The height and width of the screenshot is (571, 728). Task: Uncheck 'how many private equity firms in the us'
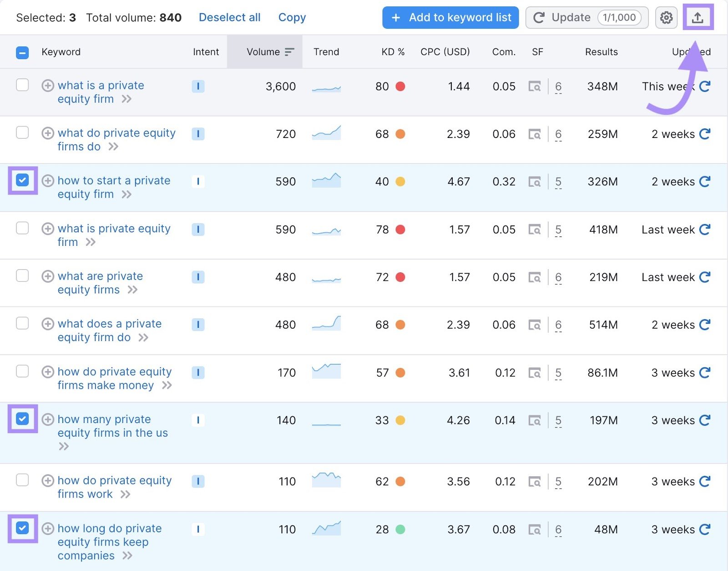point(22,419)
